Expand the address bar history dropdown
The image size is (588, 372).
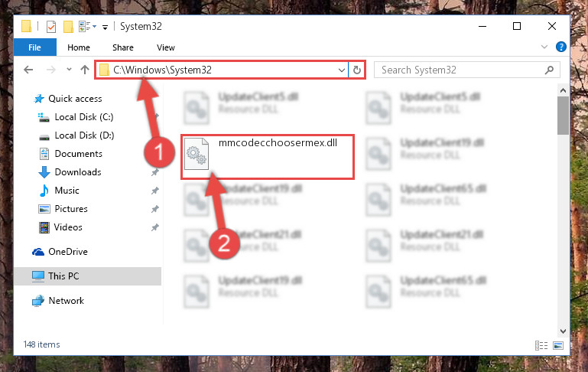(341, 70)
